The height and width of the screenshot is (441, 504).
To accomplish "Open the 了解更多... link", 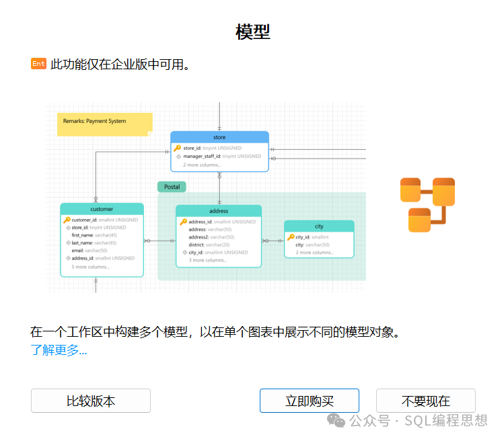I will (59, 350).
